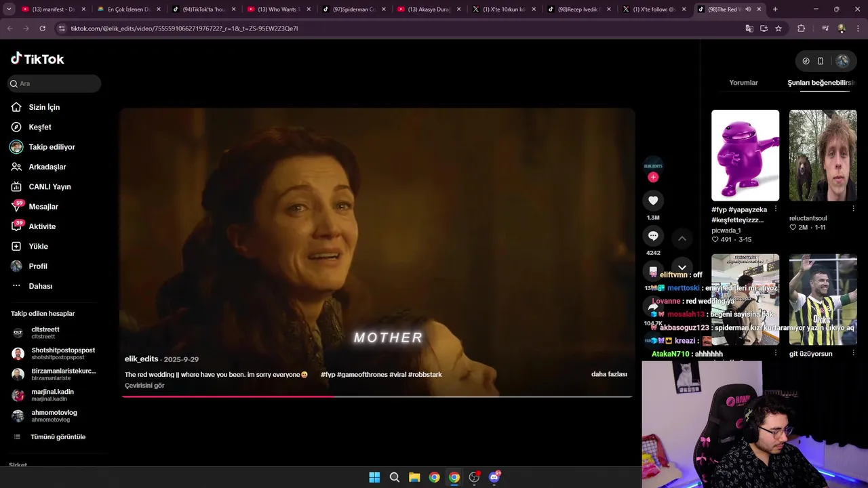Translate page via Chrome translate icon
Viewport: 868px width, 488px height.
pyautogui.click(x=749, y=28)
